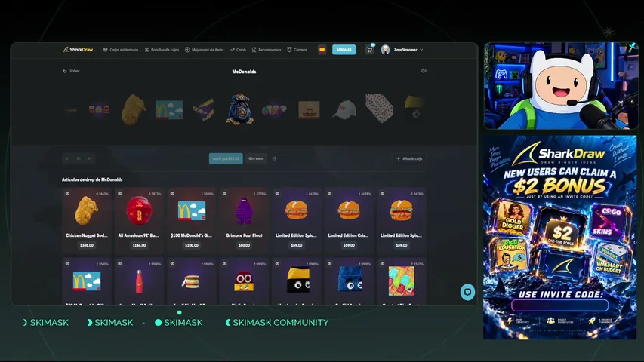Image resolution: width=644 pixels, height=362 pixels.
Task: Click the nugget in spinner reel
Action: point(134,109)
